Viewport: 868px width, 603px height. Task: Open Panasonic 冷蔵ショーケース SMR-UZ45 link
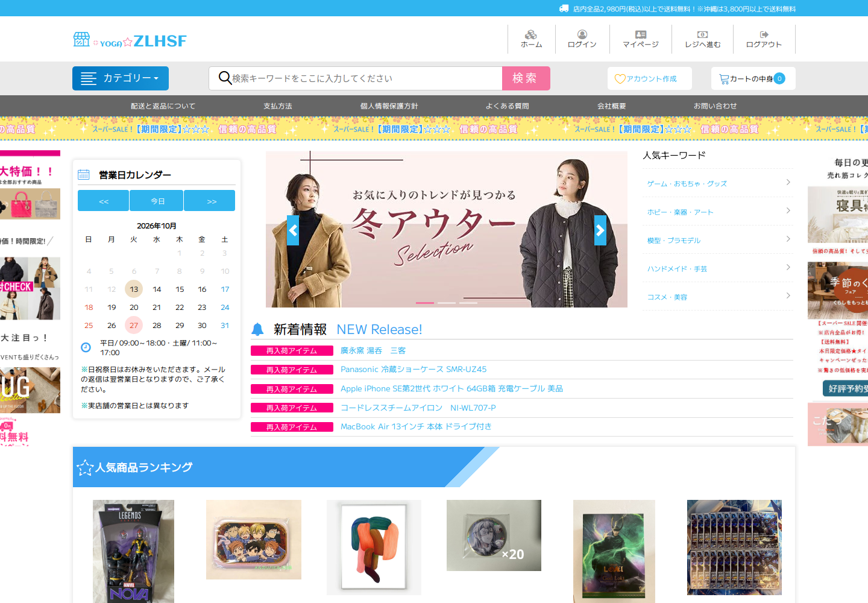pyautogui.click(x=414, y=370)
